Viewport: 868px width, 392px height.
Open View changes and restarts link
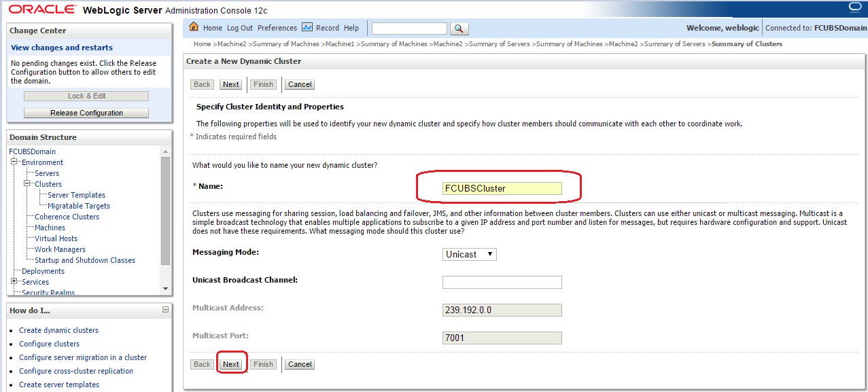[x=62, y=48]
